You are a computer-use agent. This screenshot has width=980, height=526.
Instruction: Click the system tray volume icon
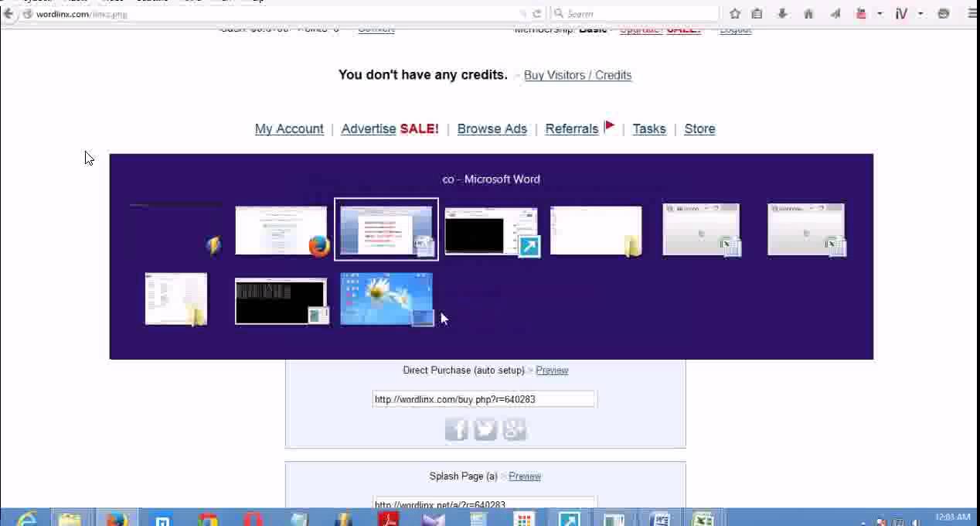pyautogui.click(x=916, y=521)
